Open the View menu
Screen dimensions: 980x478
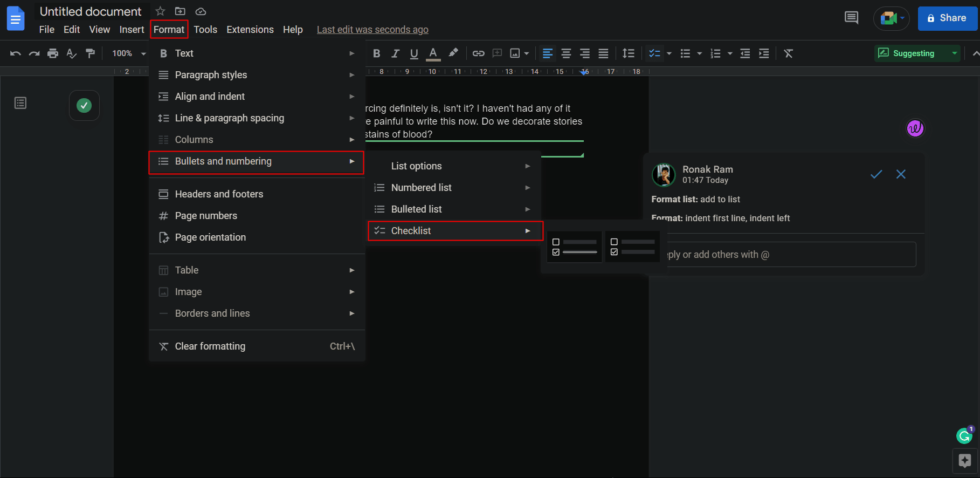(x=100, y=30)
